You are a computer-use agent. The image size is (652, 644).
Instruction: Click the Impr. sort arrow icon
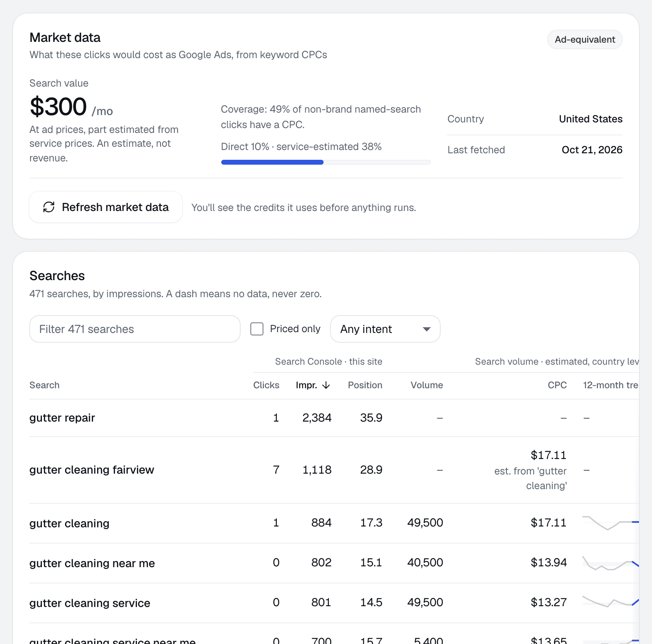click(x=326, y=385)
